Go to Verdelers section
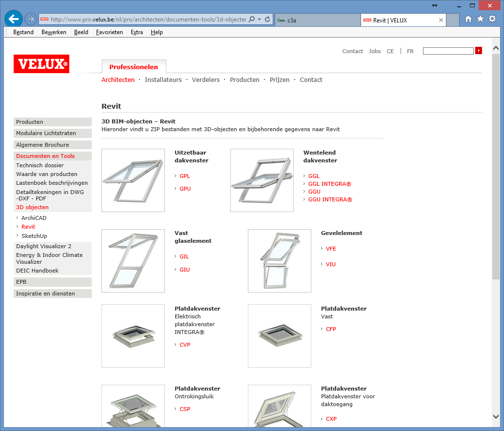 coord(206,79)
